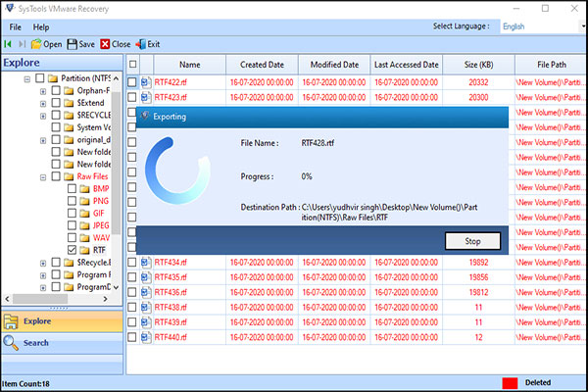The image size is (588, 392).
Task: Uncheck the RTF folder checkbox
Action: (x=72, y=250)
